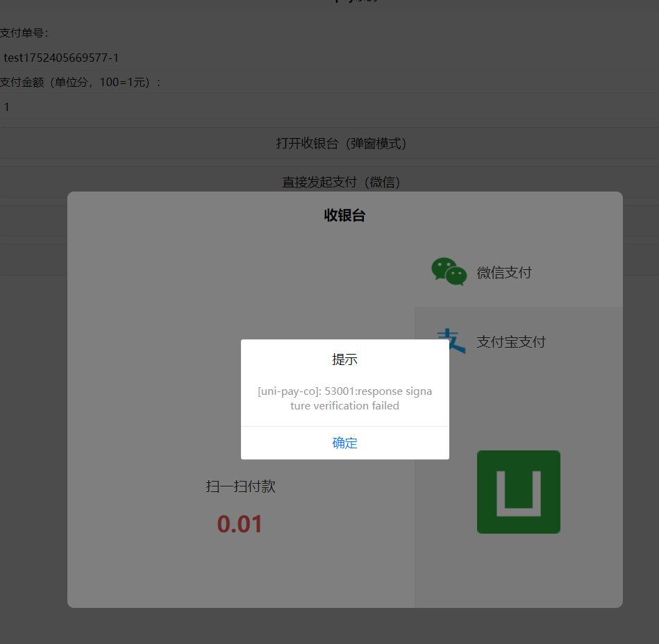This screenshot has width=659, height=644.
Task: Choose 支付宝支付 payment option label
Action: tap(510, 342)
